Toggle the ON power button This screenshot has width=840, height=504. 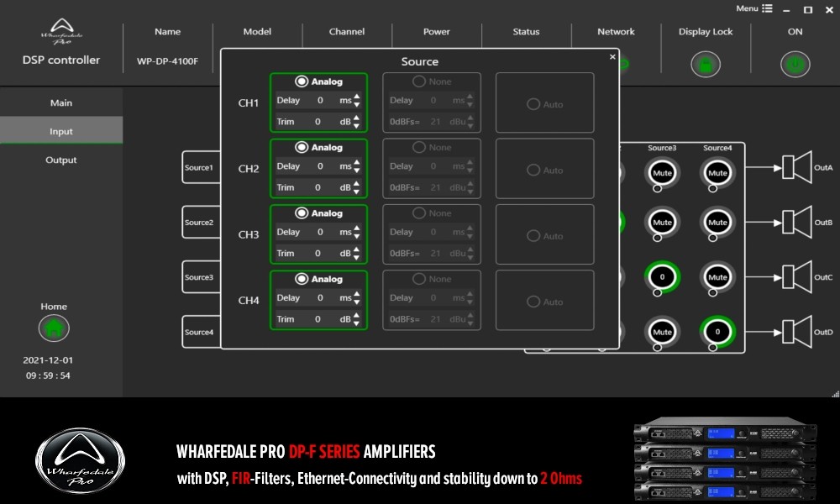[795, 65]
